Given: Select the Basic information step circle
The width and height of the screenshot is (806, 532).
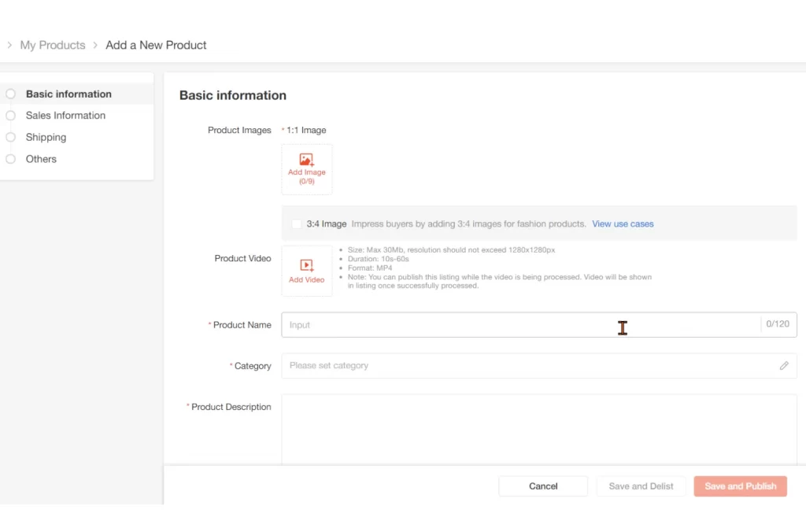Looking at the screenshot, I should (x=10, y=94).
